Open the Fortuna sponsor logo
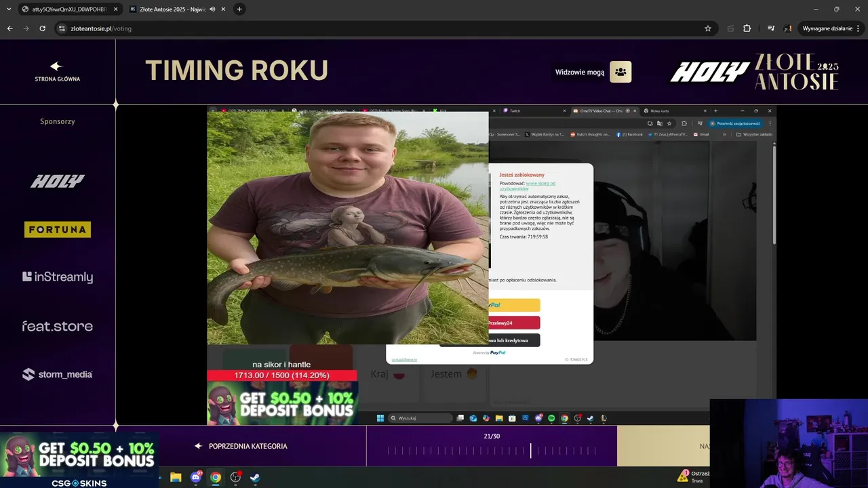The height and width of the screenshot is (488, 868). 58,230
